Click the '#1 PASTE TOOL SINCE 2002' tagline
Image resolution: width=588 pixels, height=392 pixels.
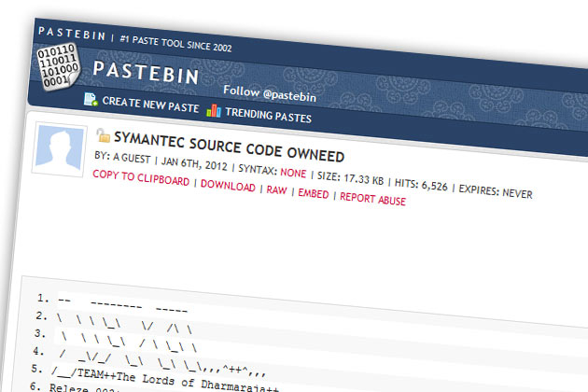(175, 44)
